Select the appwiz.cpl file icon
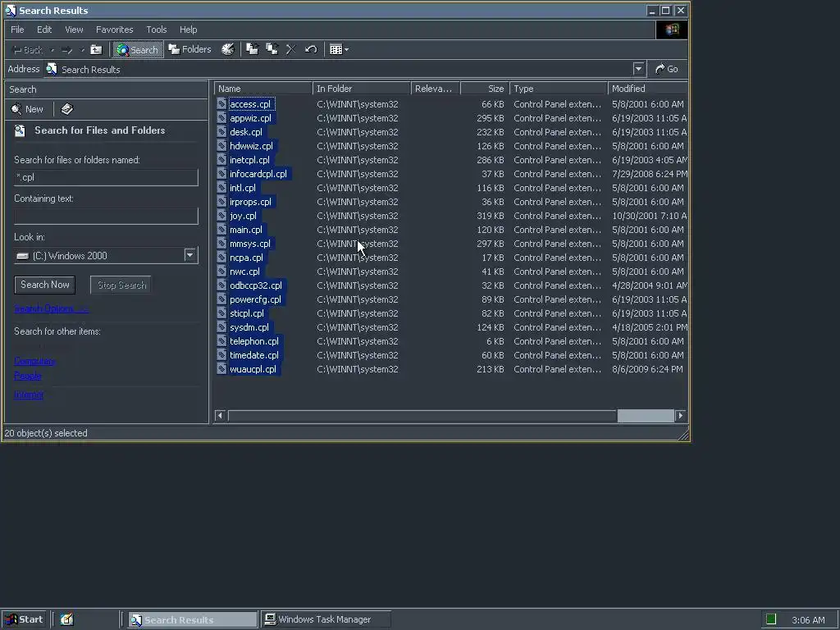 tap(221, 118)
